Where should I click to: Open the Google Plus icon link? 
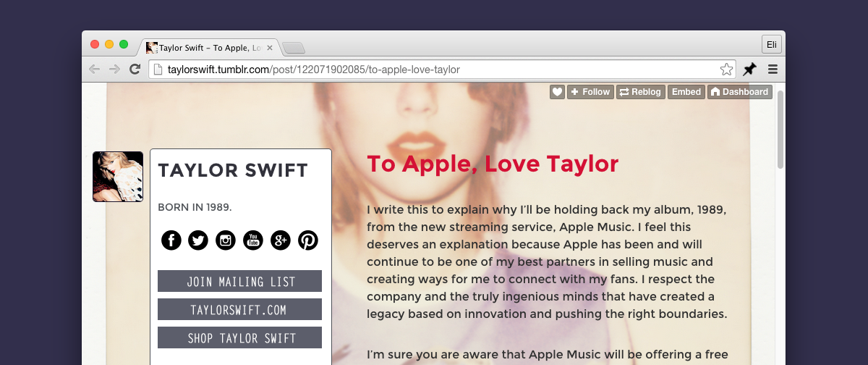point(281,240)
